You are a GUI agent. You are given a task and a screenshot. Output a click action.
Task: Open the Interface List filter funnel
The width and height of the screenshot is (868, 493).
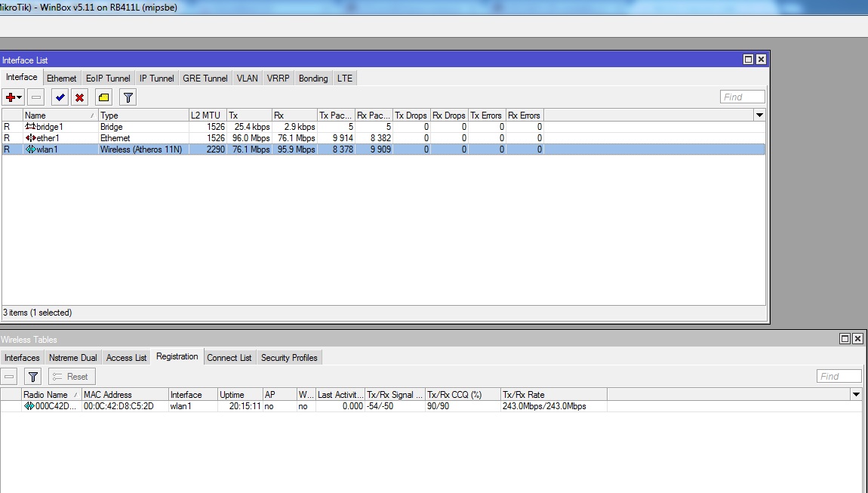coord(128,97)
